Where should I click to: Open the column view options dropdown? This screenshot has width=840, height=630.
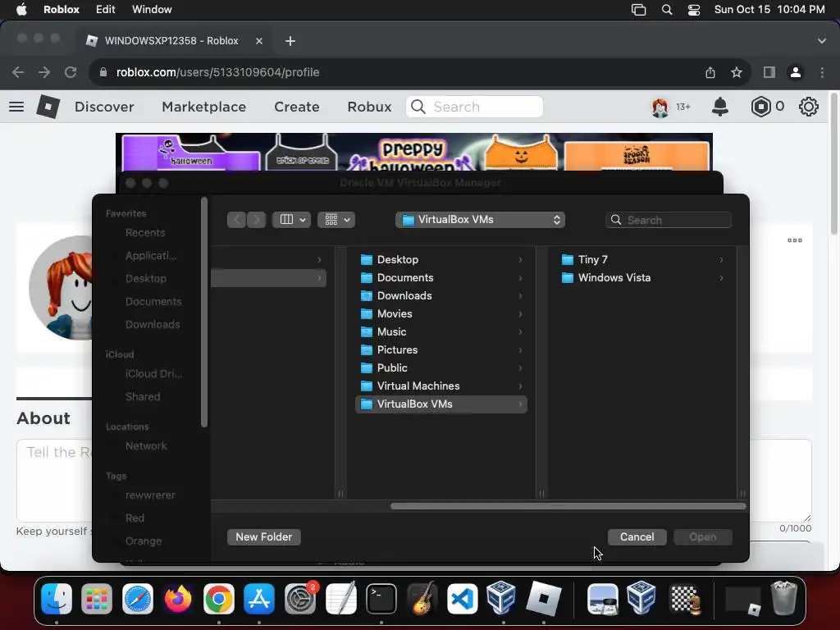[x=292, y=220]
